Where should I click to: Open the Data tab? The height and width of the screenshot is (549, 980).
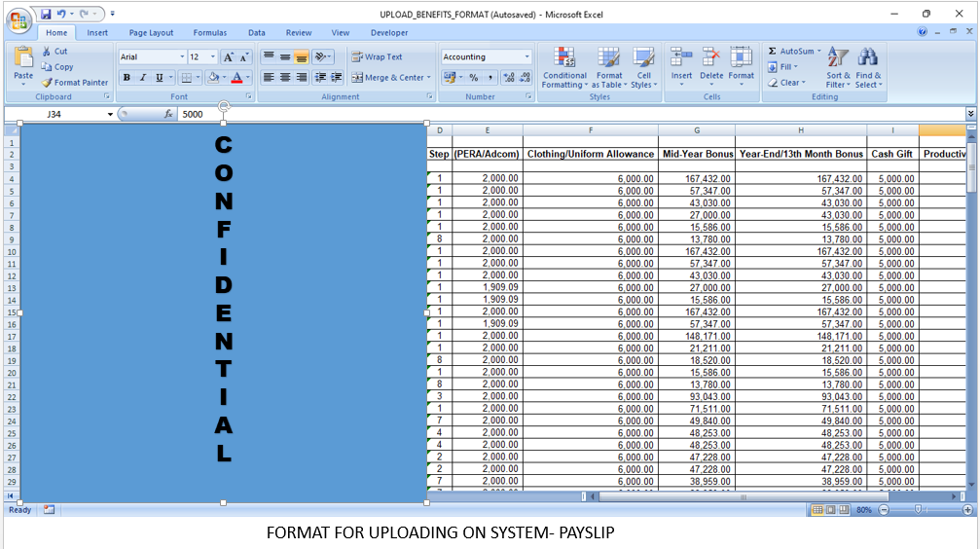(x=256, y=32)
